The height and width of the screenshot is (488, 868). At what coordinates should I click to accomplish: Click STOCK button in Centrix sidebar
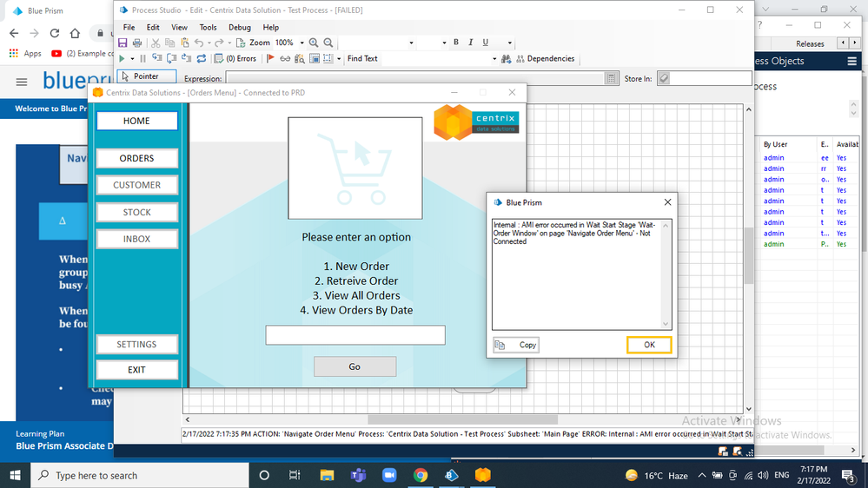coord(136,212)
